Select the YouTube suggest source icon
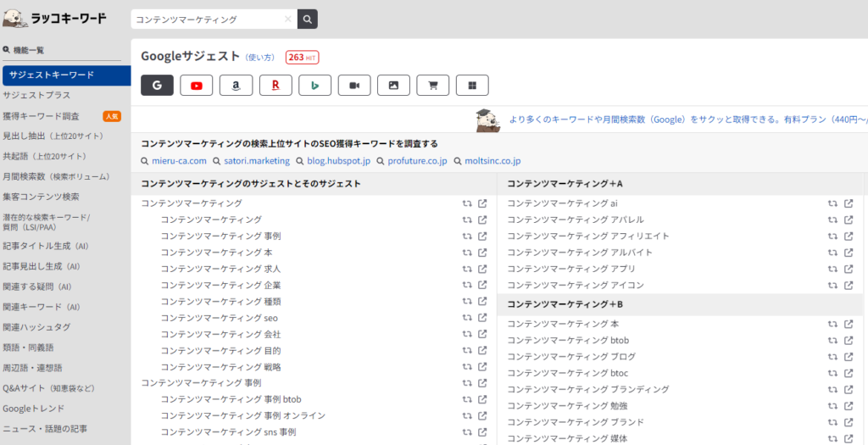This screenshot has height=445, width=868. (197, 86)
